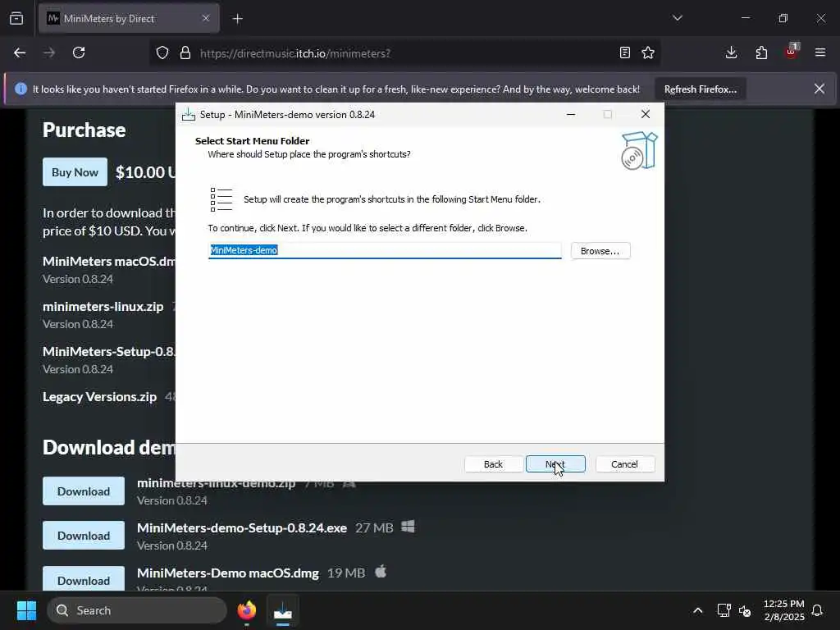Viewport: 840px width, 630px height.
Task: Click the network icon in system tray
Action: (724, 610)
